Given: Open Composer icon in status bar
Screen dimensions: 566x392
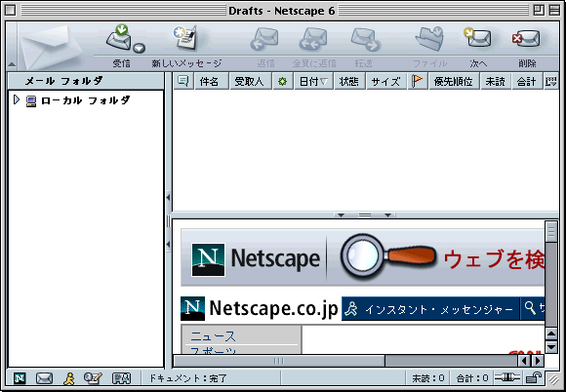Looking at the screenshot, I should [93, 378].
